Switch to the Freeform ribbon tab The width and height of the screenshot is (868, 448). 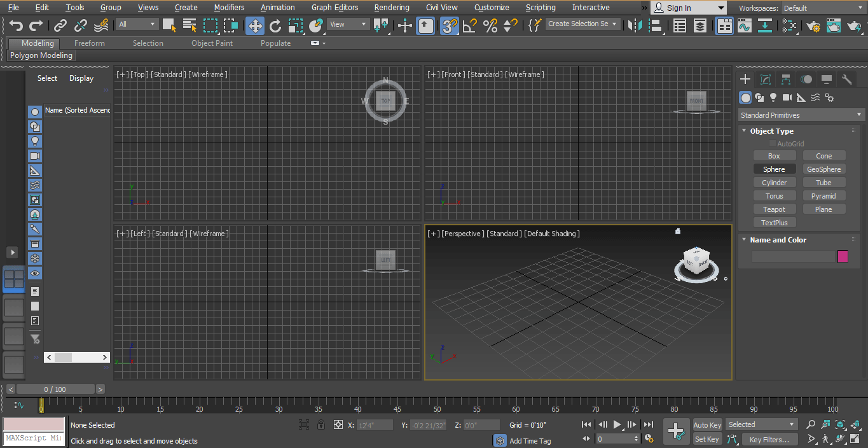tap(89, 43)
